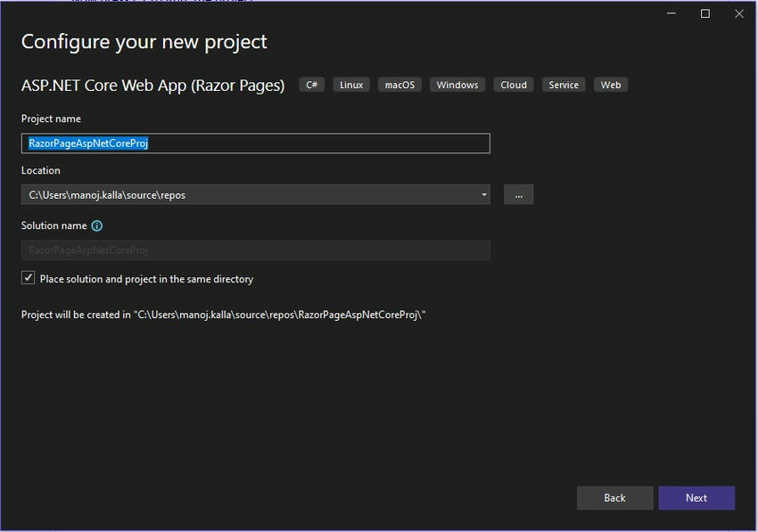
Task: Open the browse ... button for Location
Action: 518,193
